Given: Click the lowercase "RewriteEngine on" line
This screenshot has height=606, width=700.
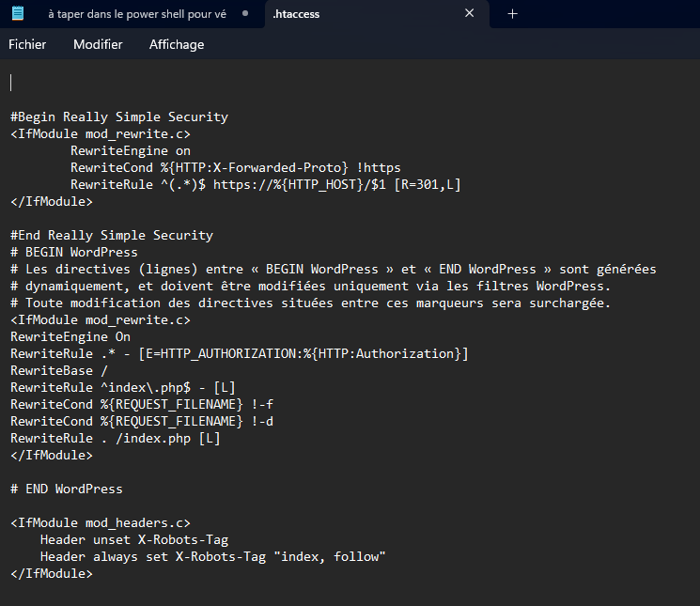Looking at the screenshot, I should [130, 150].
